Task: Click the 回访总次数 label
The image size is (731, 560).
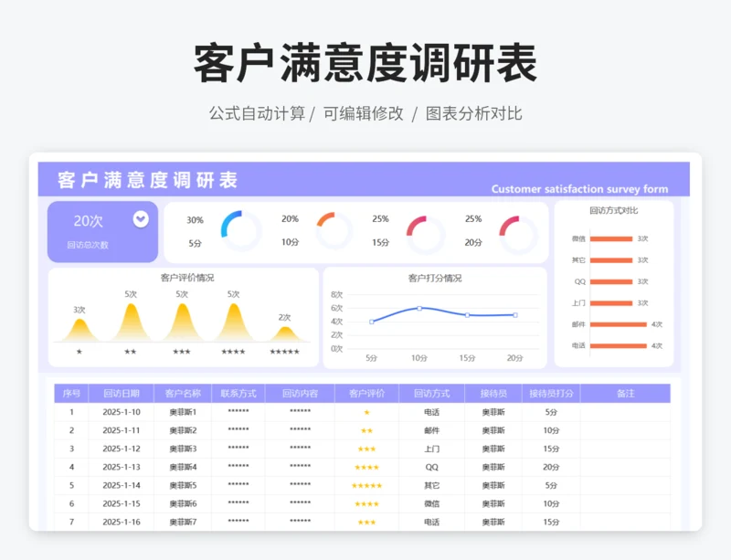Action: [x=88, y=245]
